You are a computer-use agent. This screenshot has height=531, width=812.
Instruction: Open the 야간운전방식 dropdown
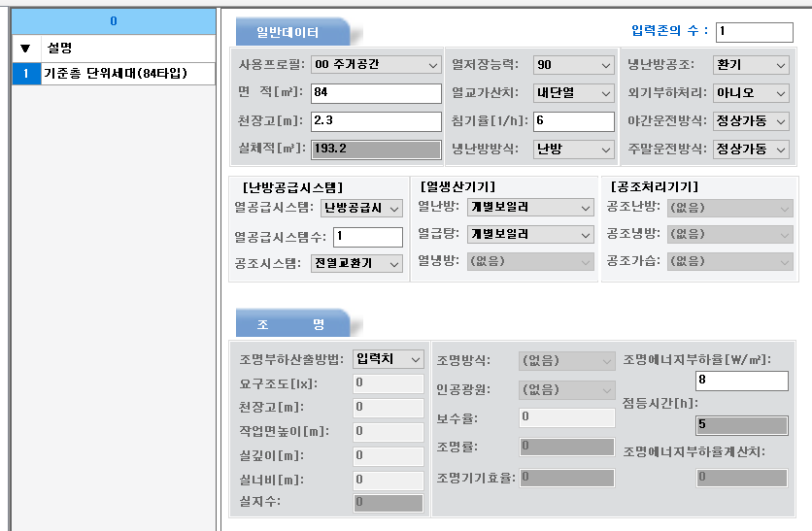tap(750, 121)
